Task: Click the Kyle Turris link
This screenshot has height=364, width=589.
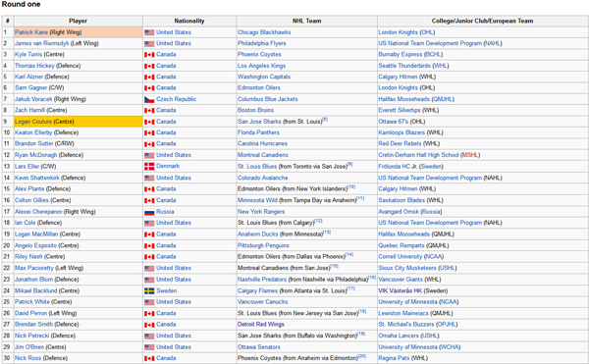Action: click(28, 54)
